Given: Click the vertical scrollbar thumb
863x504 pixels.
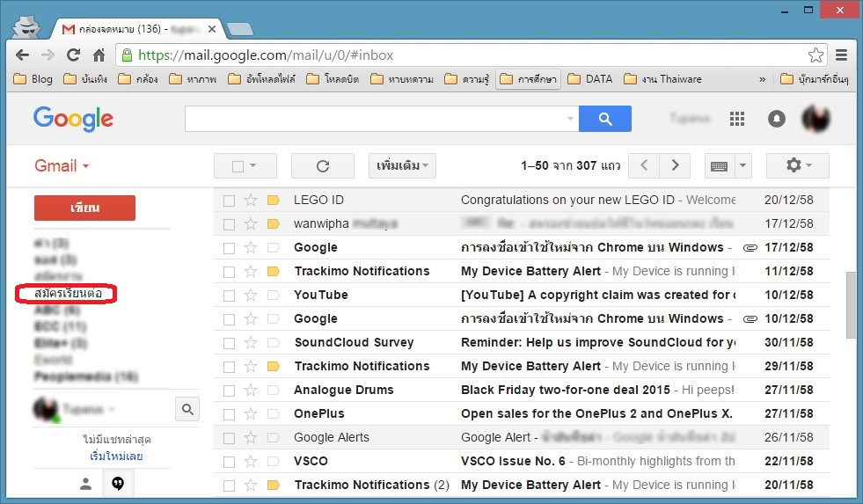Looking at the screenshot, I should coord(852,305).
